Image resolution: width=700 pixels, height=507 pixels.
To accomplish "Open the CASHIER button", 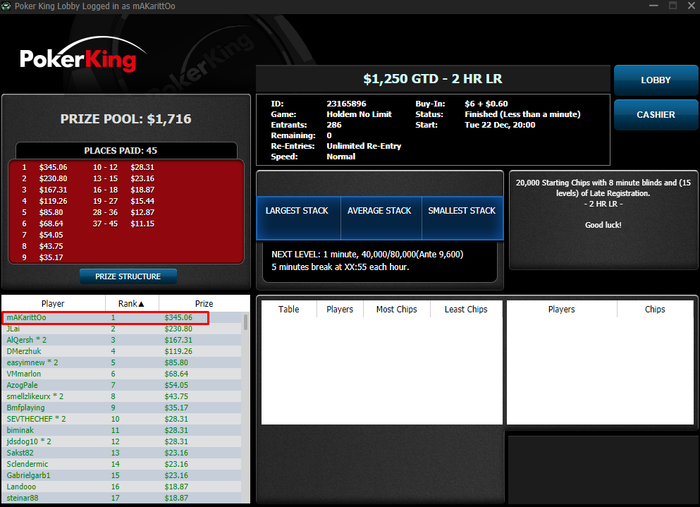I will (656, 115).
